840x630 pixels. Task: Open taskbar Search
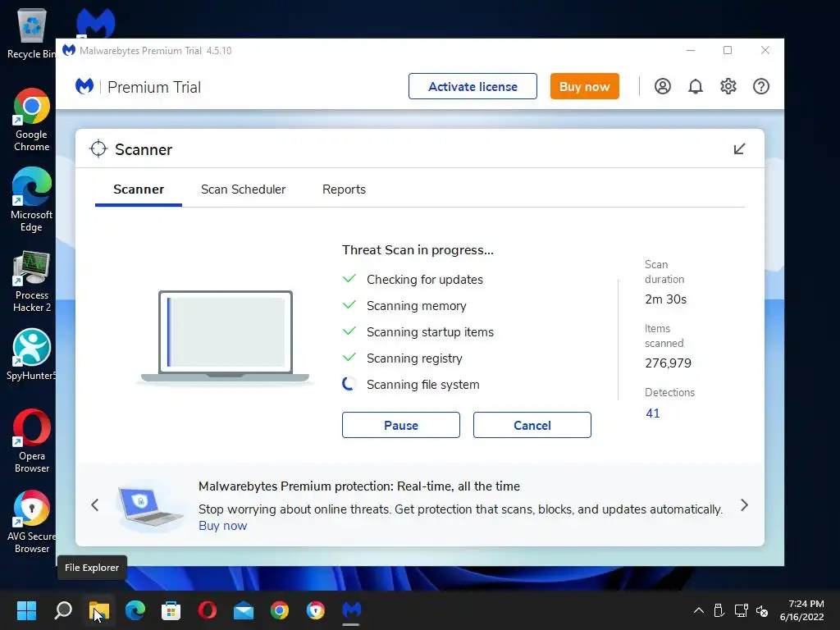point(63,610)
